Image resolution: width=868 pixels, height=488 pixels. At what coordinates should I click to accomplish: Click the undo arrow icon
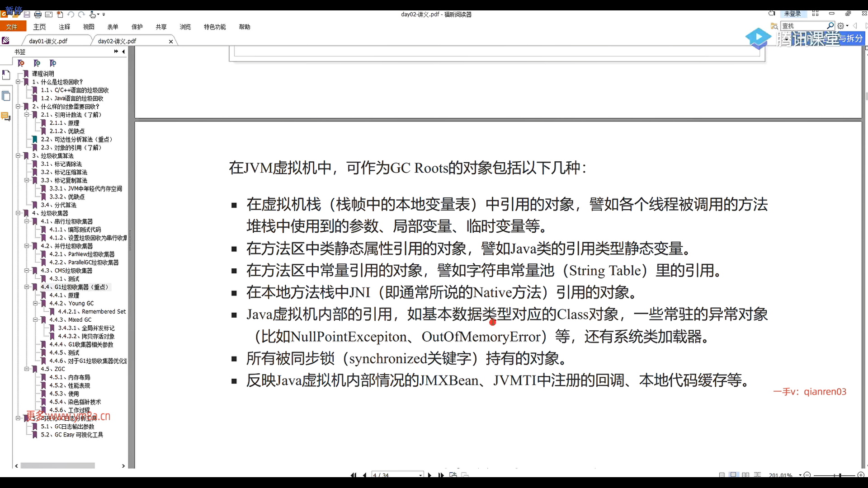click(71, 14)
